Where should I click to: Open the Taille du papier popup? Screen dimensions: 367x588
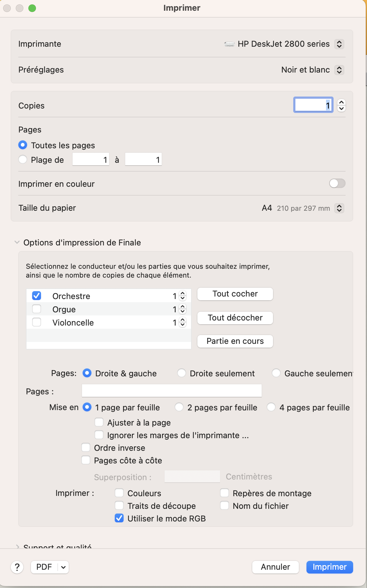coord(339,208)
